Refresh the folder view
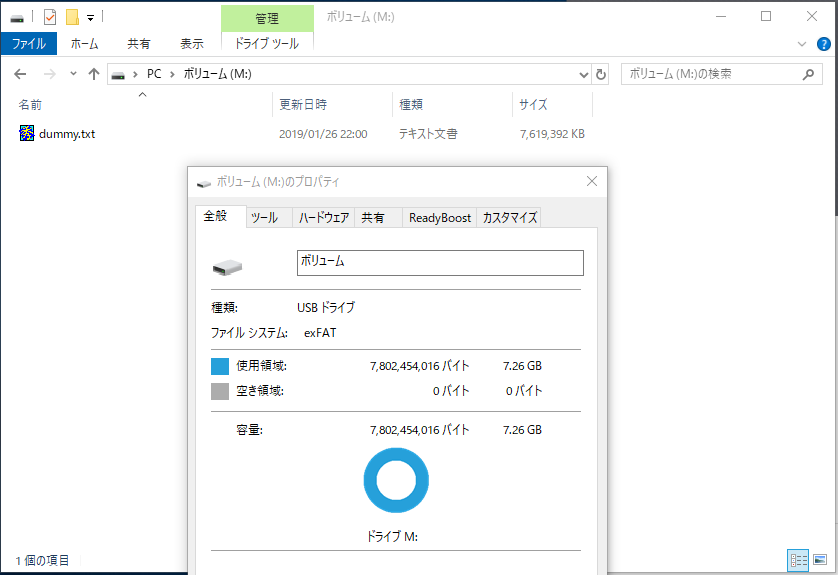Screen dimensions: 838x575 (601, 75)
